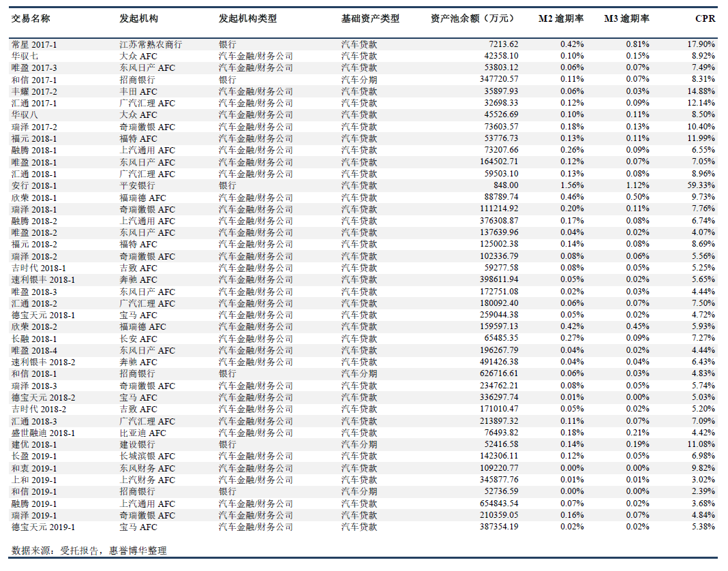This screenshot has width=728, height=571.
Task: Click the 交易名称 column header
Action: [x=31, y=18]
